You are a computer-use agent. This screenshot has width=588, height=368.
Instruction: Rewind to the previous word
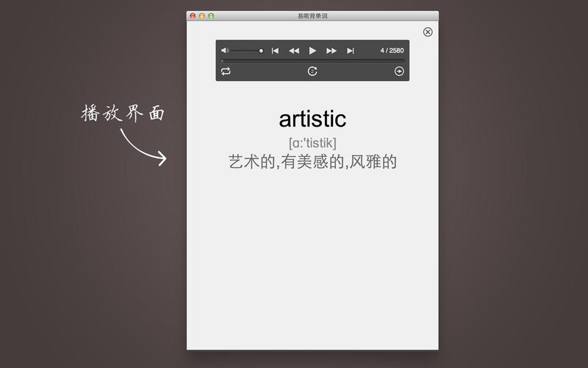tap(294, 51)
